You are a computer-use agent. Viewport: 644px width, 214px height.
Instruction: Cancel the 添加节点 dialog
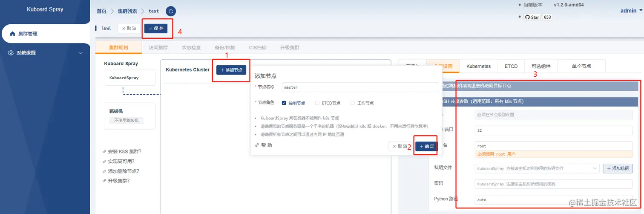pyautogui.click(x=400, y=146)
